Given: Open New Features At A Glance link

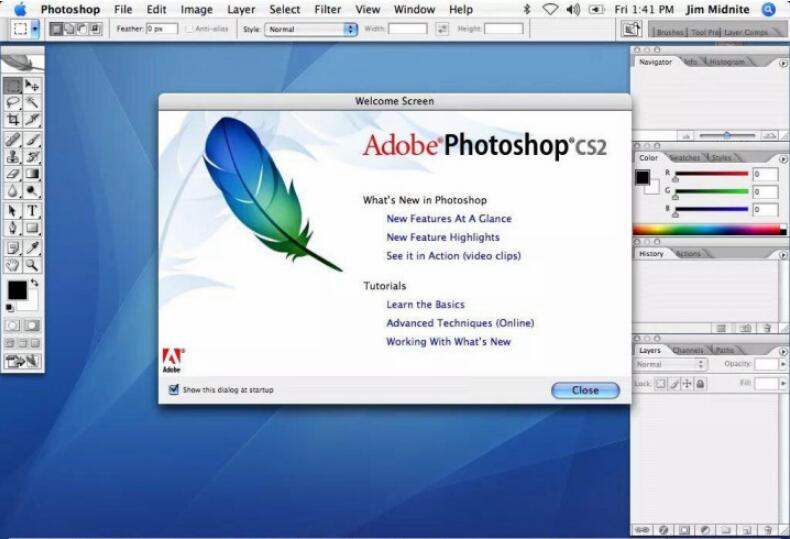Looking at the screenshot, I should (x=449, y=219).
